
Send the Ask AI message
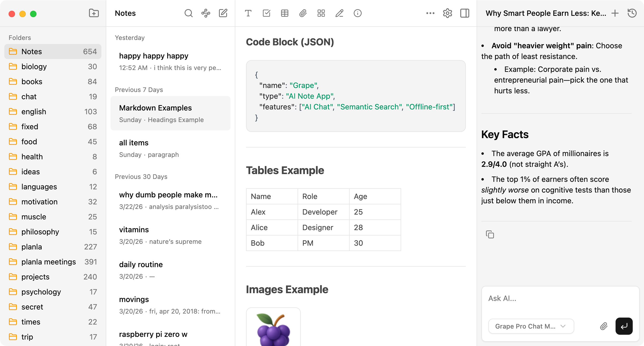[x=624, y=326]
